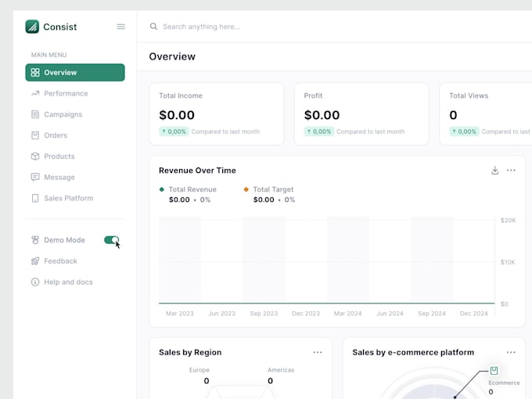532x399 pixels.
Task: Click the $20K axis label
Action: click(508, 221)
